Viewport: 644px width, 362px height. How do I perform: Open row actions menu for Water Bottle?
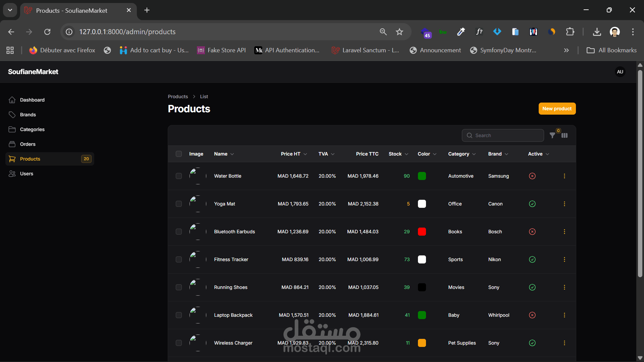click(x=564, y=176)
